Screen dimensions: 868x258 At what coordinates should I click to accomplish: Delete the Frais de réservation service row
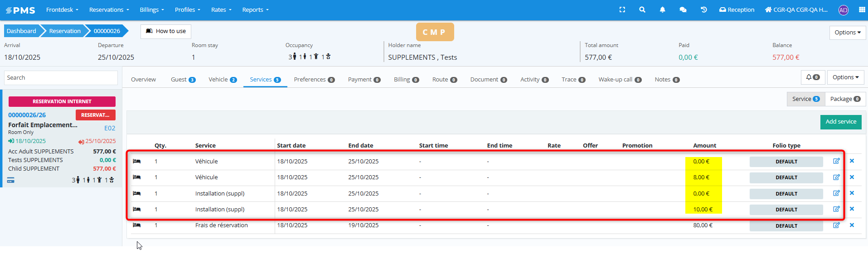coord(852,225)
